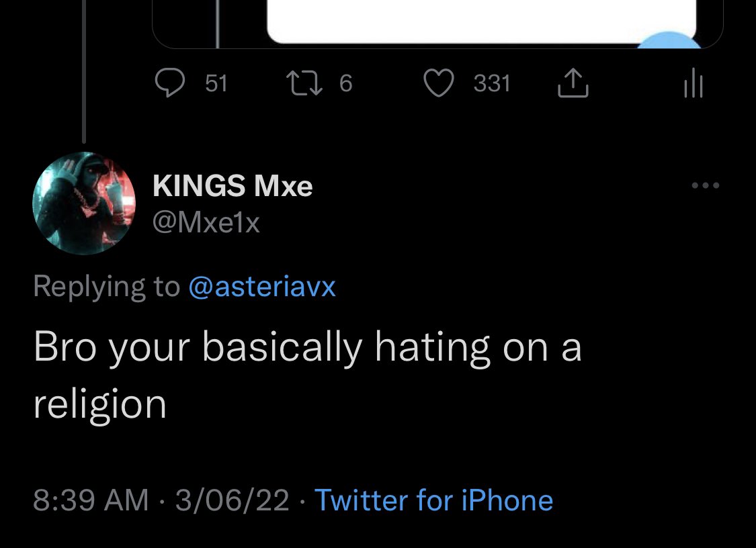Image resolution: width=756 pixels, height=548 pixels.
Task: Tap the KINGS Mxe display name
Action: 233,186
